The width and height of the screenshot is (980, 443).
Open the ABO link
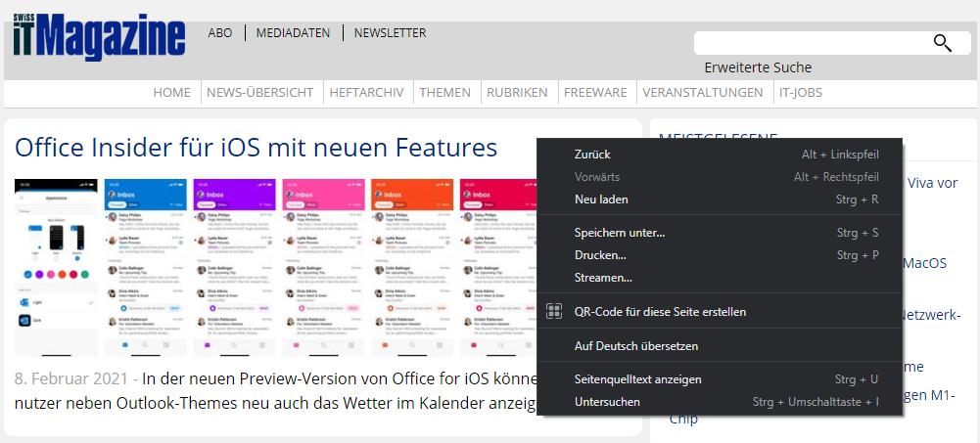pos(220,33)
